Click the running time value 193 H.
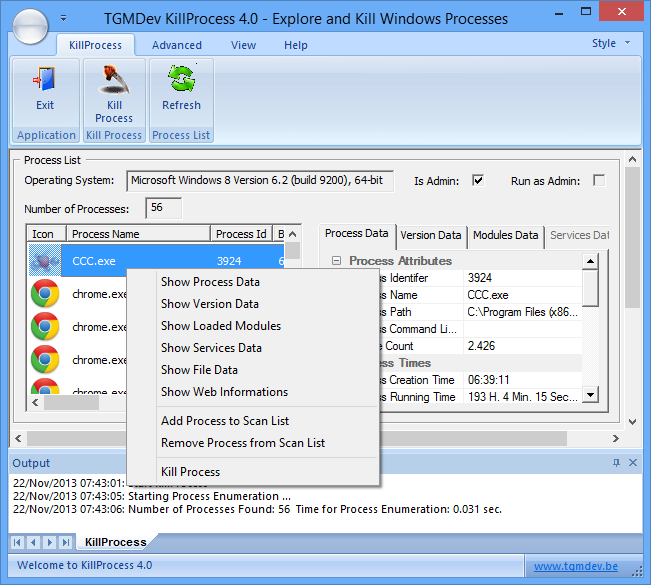This screenshot has width=651, height=585. (x=523, y=397)
